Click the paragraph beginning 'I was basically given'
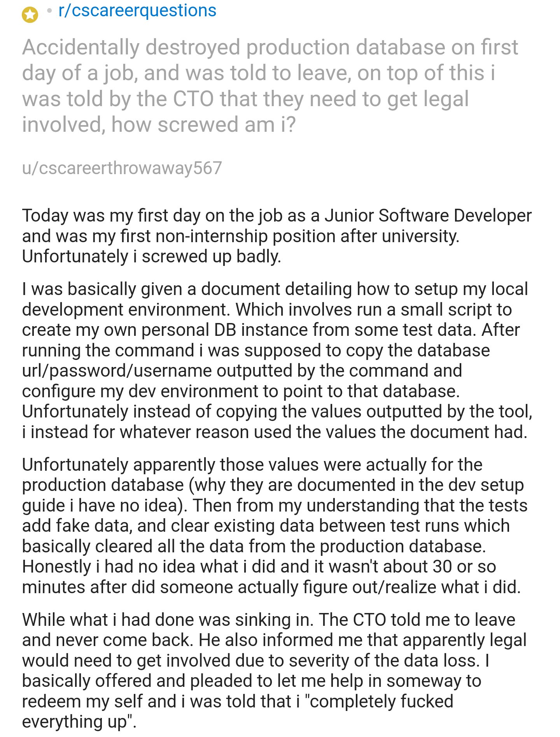 pos(276,360)
